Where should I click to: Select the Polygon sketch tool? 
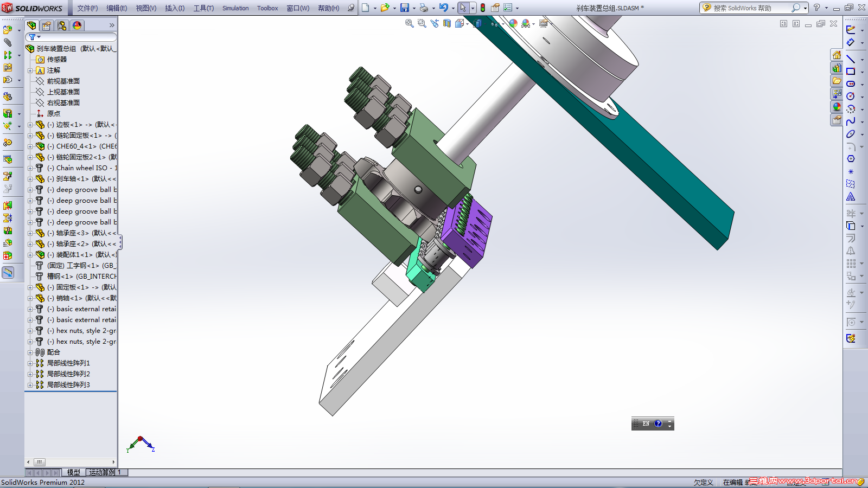tap(851, 159)
